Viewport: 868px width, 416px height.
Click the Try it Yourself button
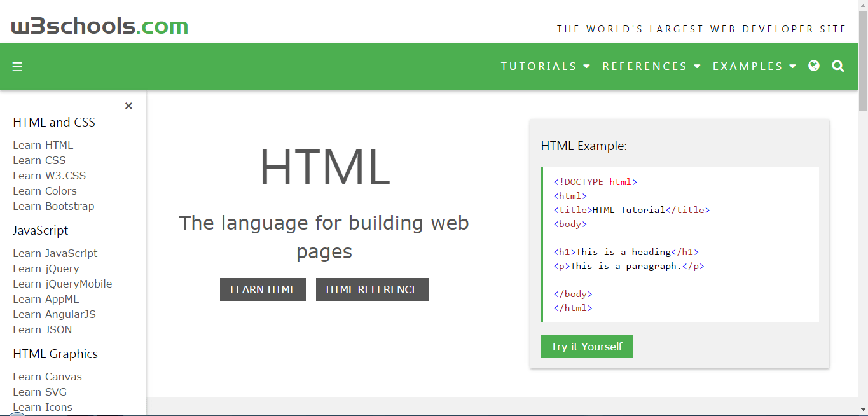[586, 347]
